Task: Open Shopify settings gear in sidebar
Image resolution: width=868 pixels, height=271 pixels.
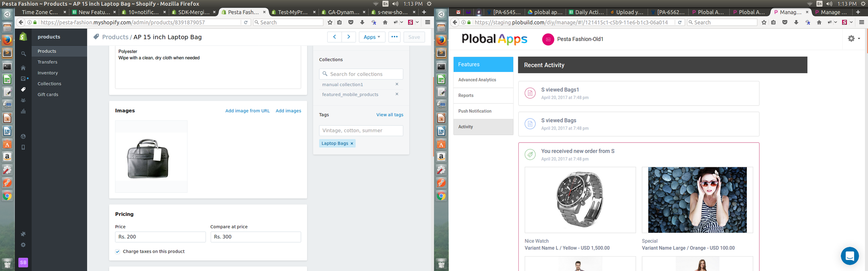Action: point(23,245)
